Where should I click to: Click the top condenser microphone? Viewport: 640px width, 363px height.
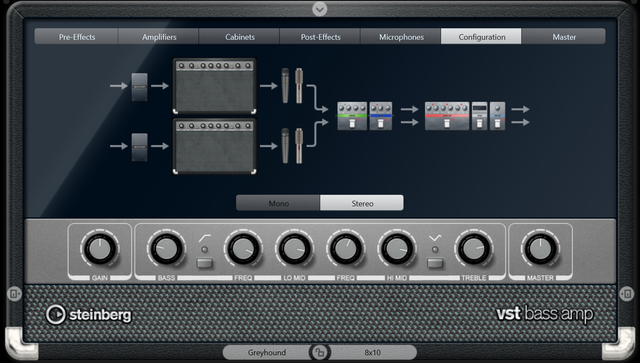click(x=299, y=86)
